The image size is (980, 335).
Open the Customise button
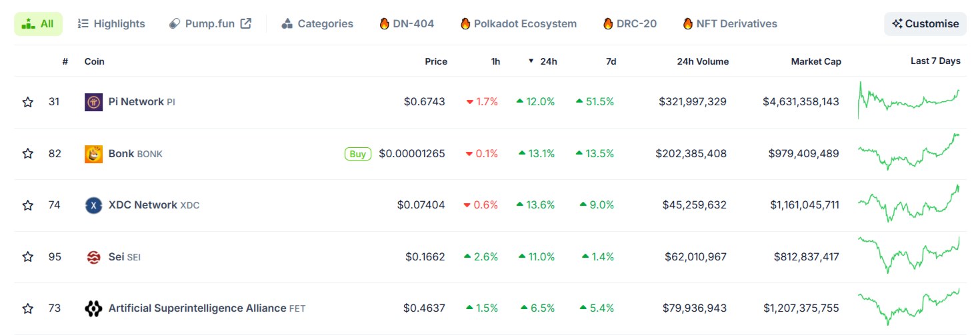tap(925, 24)
